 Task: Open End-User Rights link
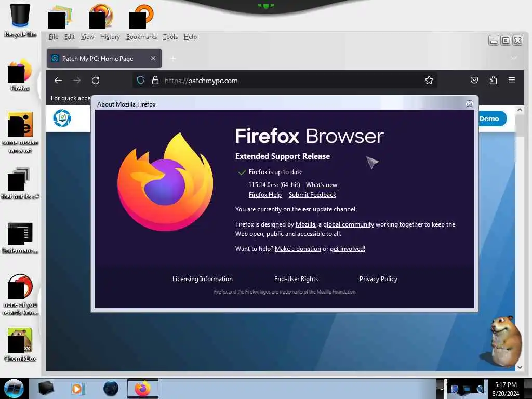(x=296, y=279)
